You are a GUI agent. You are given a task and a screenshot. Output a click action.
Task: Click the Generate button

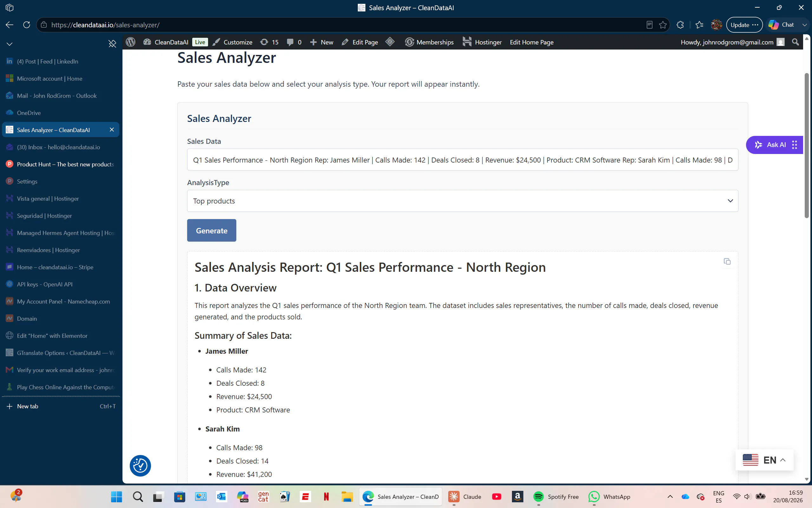211,231
